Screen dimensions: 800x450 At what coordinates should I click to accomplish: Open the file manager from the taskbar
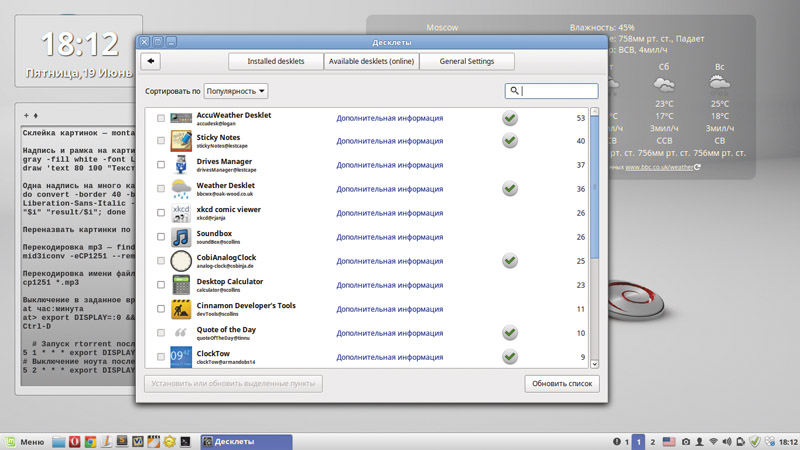[59, 441]
